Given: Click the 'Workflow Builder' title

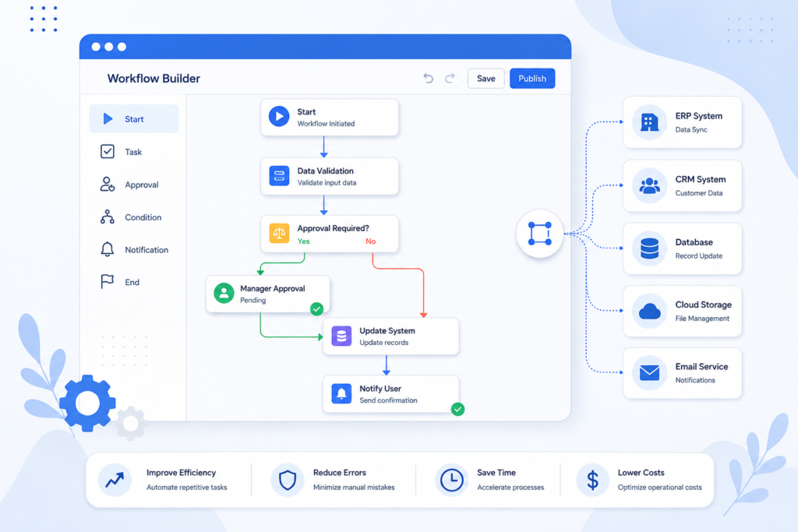Looking at the screenshot, I should (x=154, y=79).
